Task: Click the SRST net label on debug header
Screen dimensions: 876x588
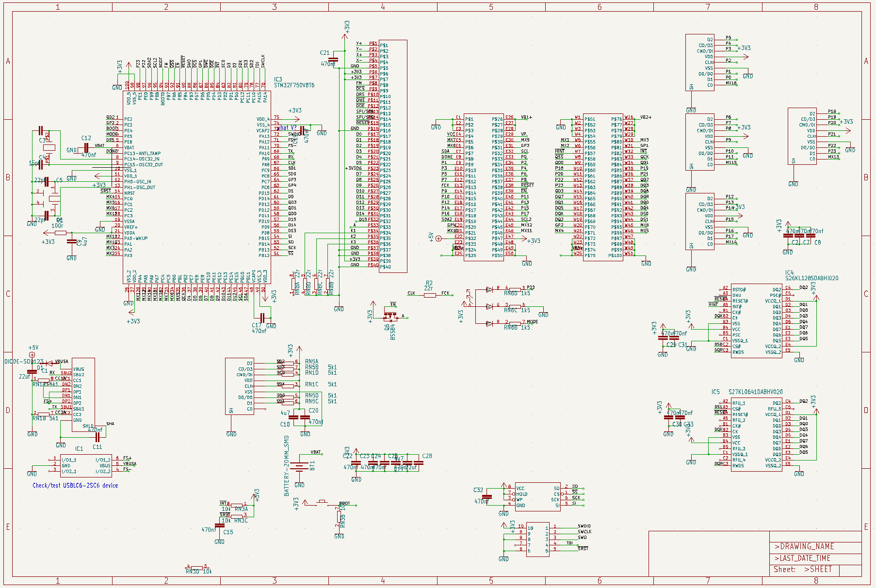Action: [583, 549]
